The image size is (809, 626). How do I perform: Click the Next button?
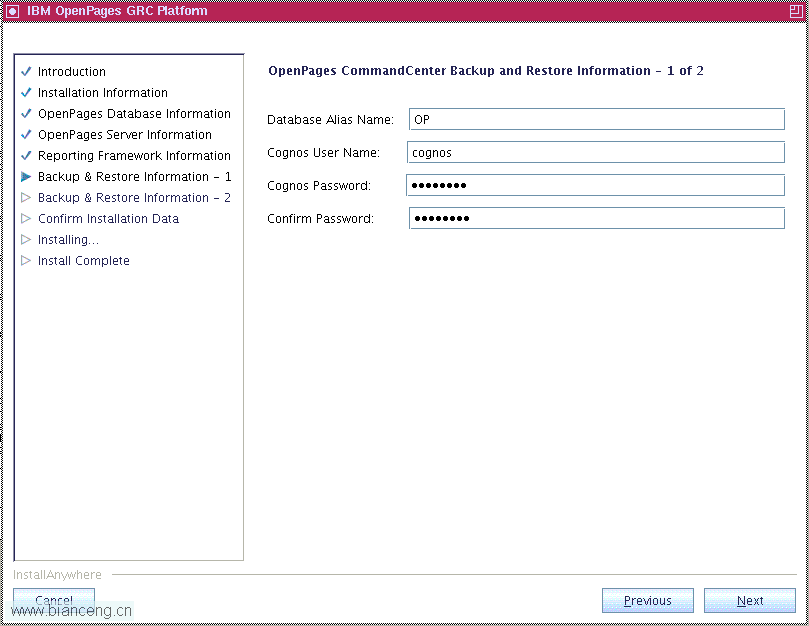750,600
